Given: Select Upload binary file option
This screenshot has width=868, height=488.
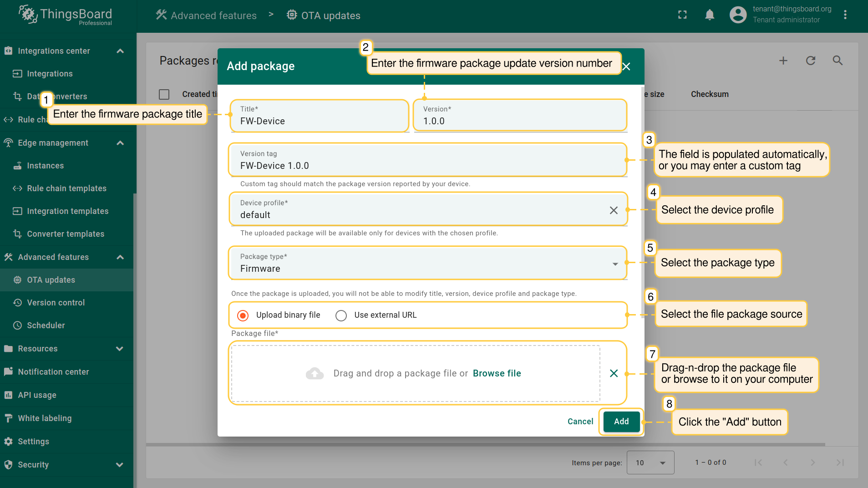Looking at the screenshot, I should (243, 315).
